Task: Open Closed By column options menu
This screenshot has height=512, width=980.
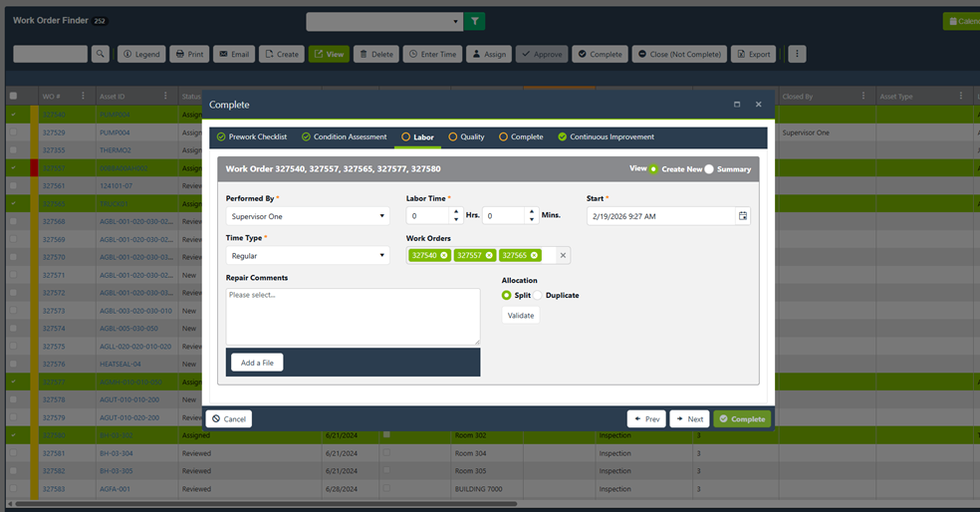Action: 863,96
